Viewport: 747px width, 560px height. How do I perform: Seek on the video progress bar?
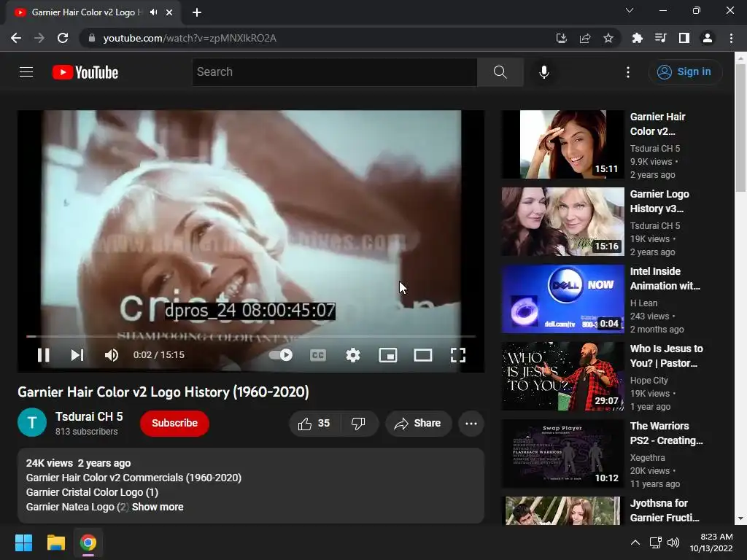[x=251, y=336]
